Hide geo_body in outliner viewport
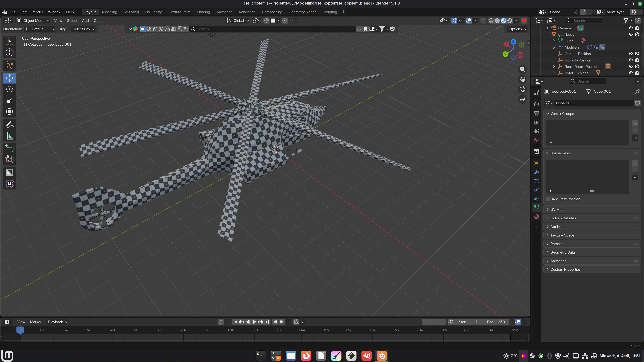The image size is (644, 362). pos(631,34)
